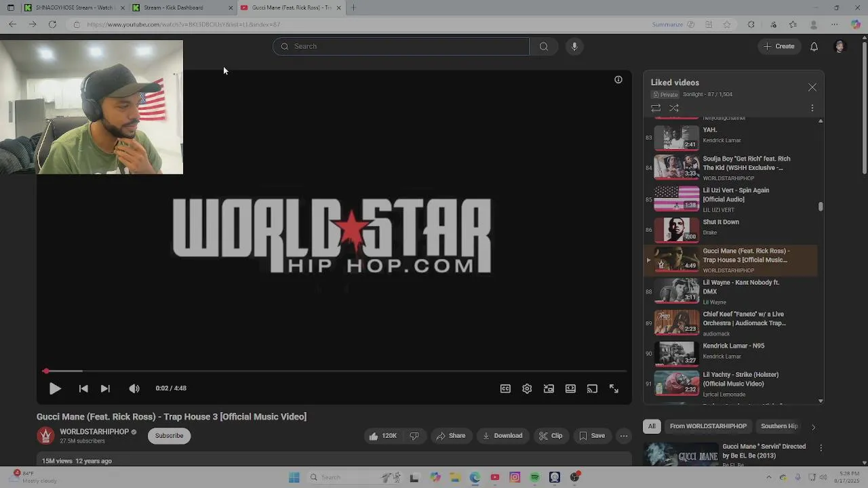Share the video
Screen dimensions: 868x488
pos(451,436)
